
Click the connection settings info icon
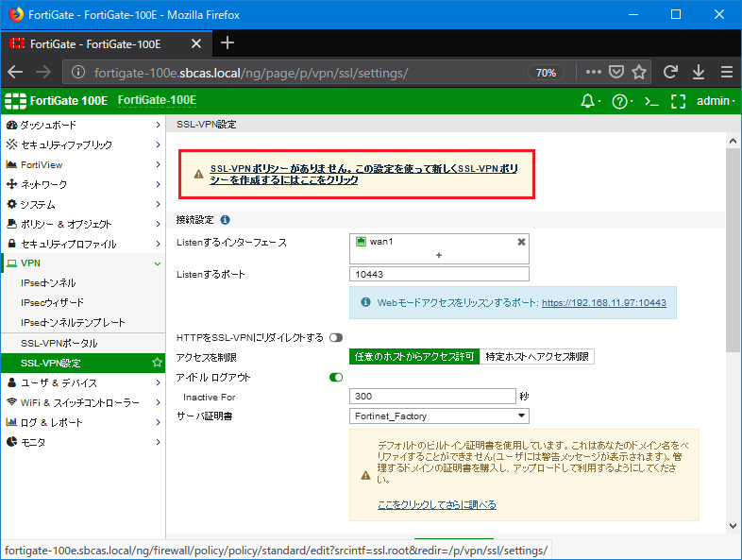click(x=226, y=220)
